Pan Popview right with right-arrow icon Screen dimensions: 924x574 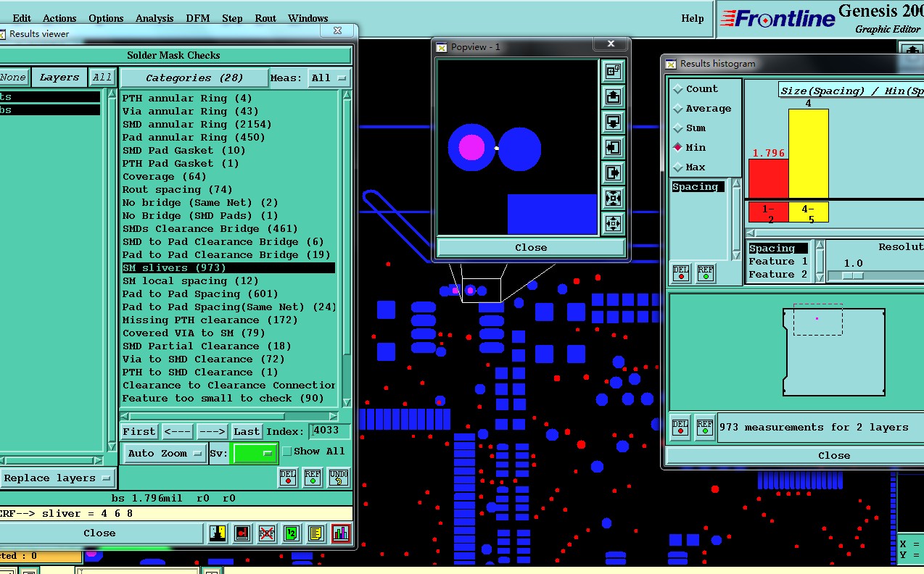tap(613, 173)
